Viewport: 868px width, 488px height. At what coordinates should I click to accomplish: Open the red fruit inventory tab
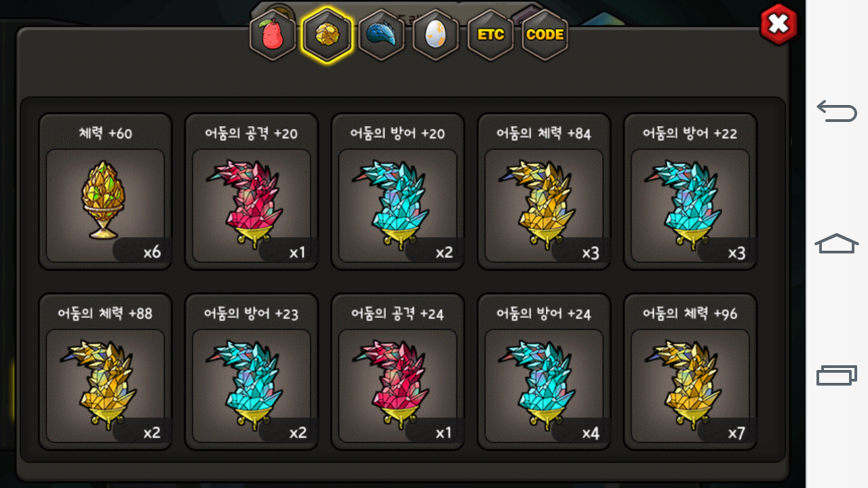point(273,35)
